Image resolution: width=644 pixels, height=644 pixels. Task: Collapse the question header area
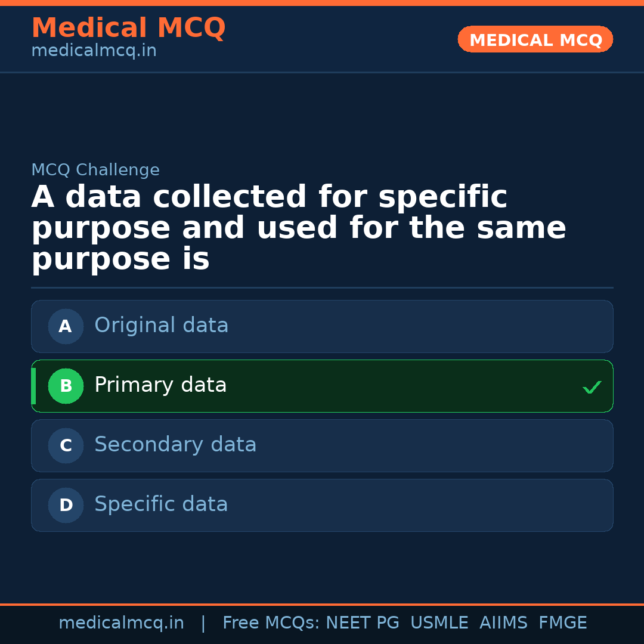pyautogui.click(x=298, y=227)
